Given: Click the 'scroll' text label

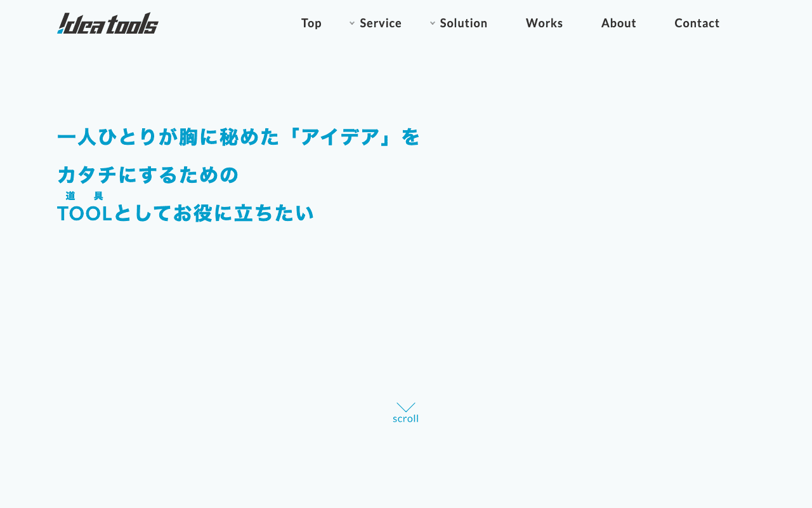Looking at the screenshot, I should [406, 419].
